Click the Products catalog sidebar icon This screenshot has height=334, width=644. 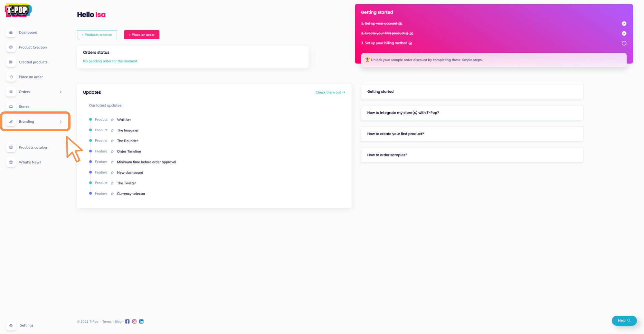point(11,147)
